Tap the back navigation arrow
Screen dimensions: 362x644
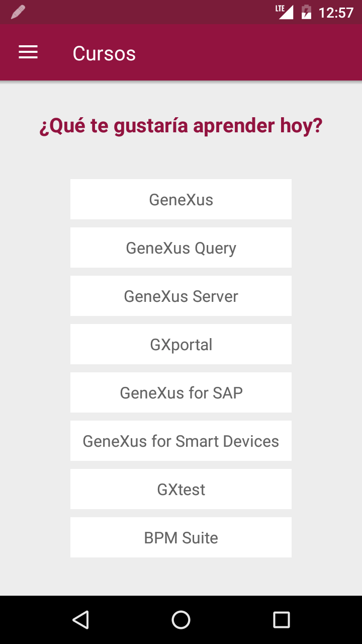click(80, 620)
